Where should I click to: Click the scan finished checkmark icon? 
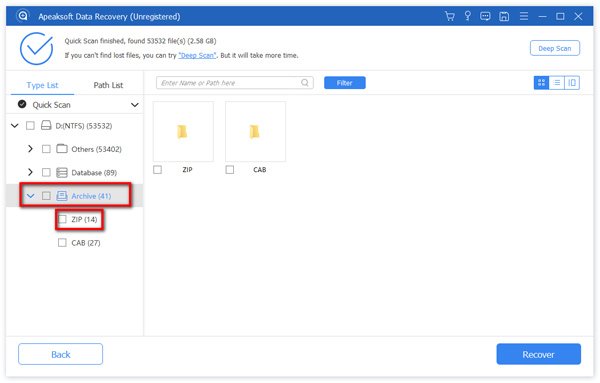(x=36, y=48)
